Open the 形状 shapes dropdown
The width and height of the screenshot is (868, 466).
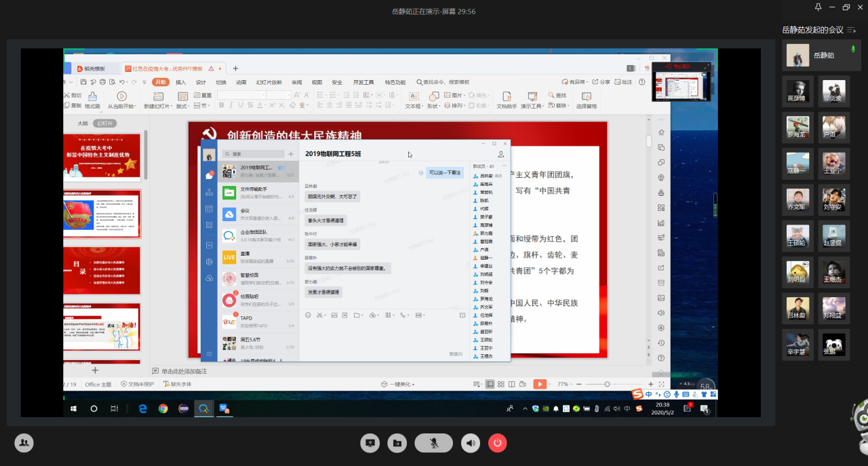(x=434, y=100)
